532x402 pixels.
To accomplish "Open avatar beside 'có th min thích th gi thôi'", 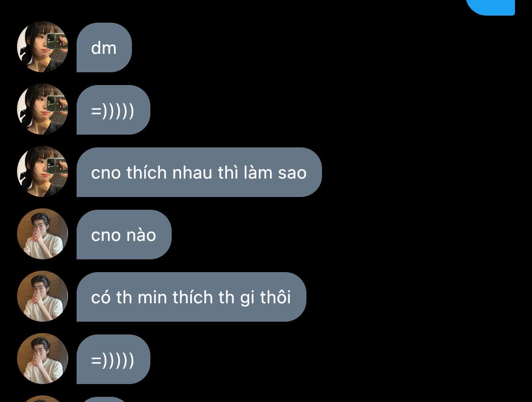I will tap(43, 296).
